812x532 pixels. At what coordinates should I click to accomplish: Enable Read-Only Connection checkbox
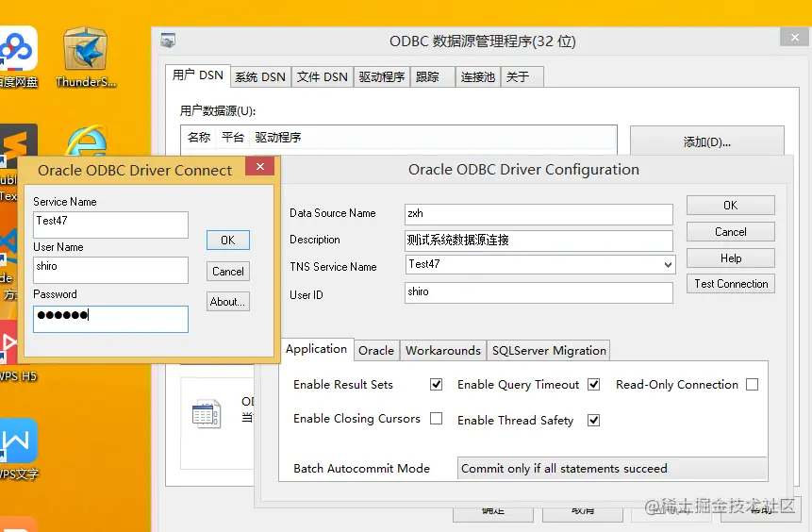[752, 384]
